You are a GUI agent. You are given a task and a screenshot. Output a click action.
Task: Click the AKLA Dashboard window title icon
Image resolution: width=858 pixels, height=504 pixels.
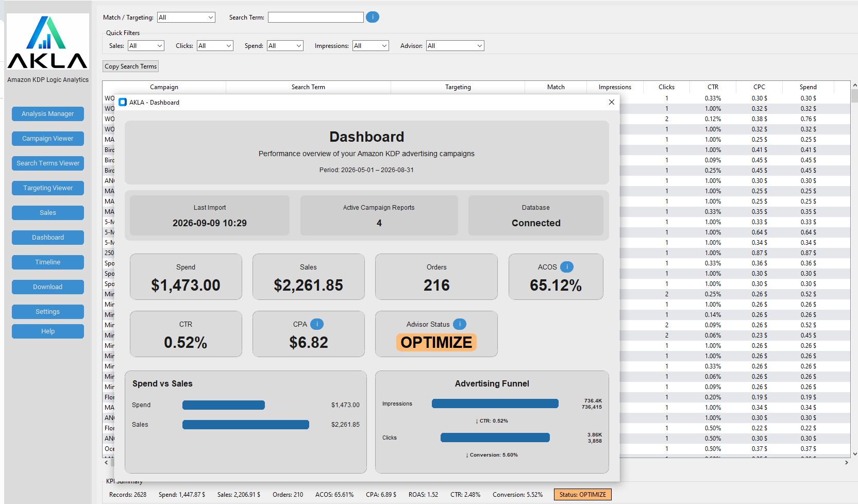coord(123,102)
